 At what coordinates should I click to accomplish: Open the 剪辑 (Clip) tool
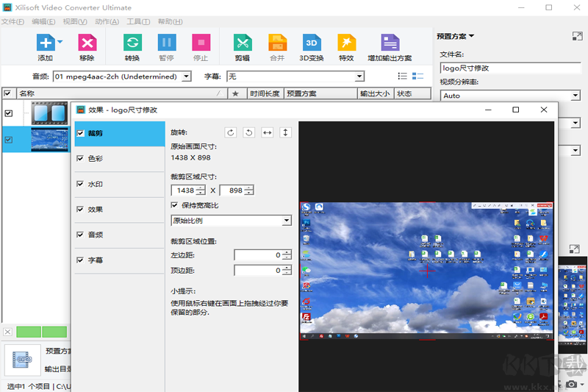click(x=242, y=43)
